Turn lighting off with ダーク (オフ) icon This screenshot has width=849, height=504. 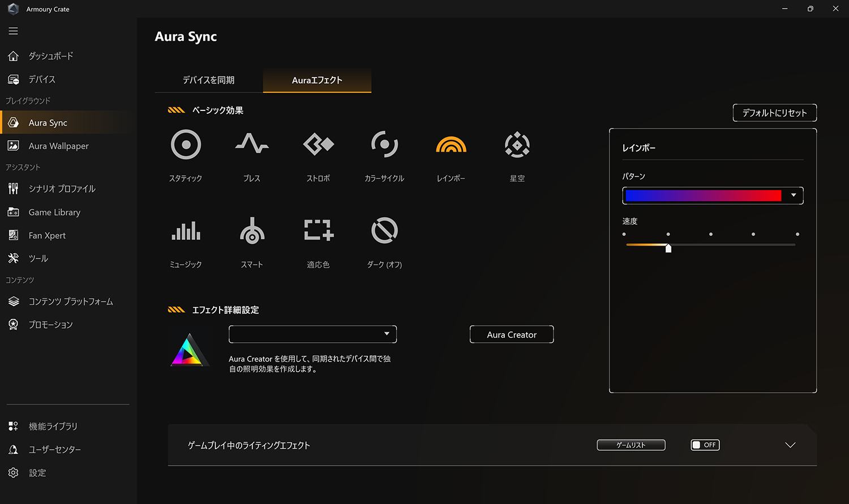click(384, 231)
